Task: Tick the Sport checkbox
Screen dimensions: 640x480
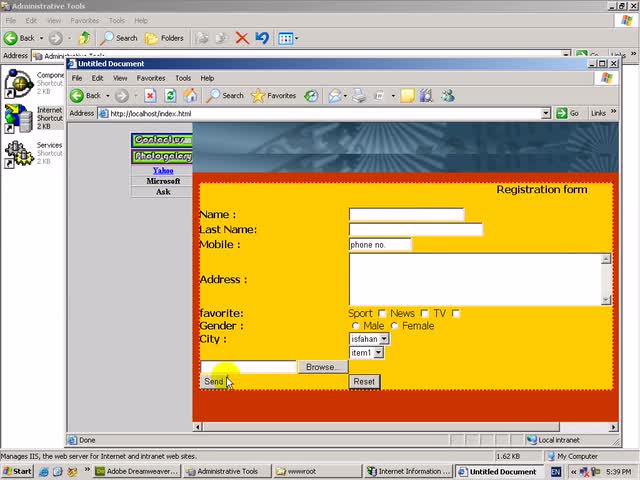Action: (382, 313)
